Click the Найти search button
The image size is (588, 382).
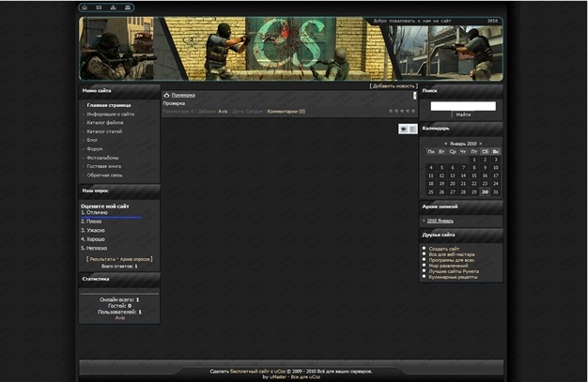coord(463,115)
